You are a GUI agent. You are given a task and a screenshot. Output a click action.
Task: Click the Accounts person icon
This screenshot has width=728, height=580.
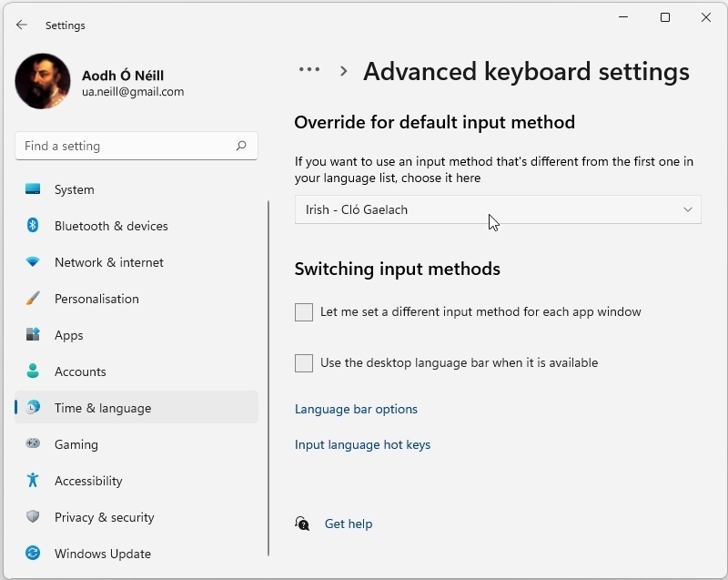(33, 371)
